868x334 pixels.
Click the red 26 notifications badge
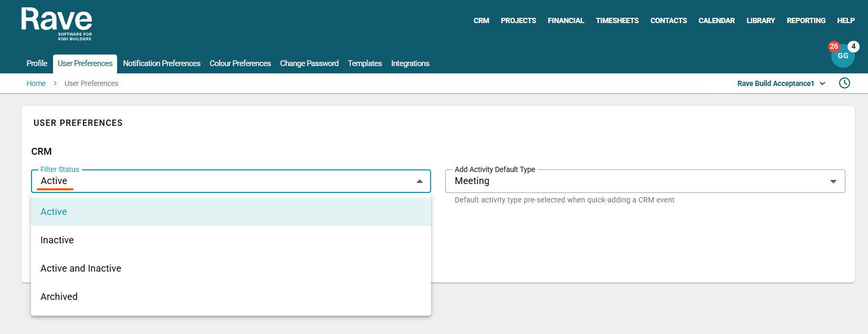pos(833,46)
